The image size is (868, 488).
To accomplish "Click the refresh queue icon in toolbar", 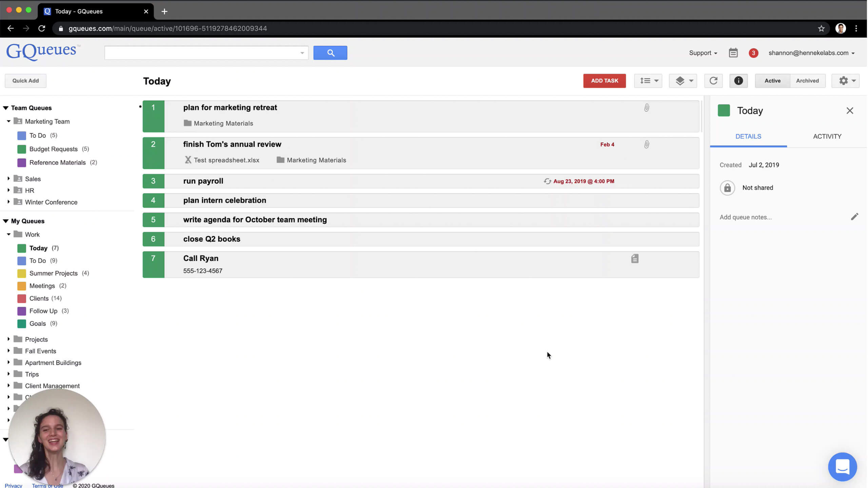I will 713,81.
